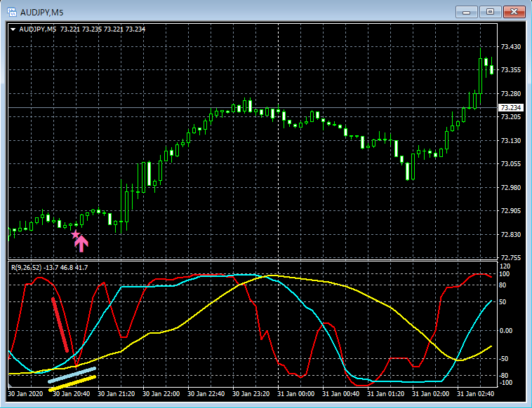Select the red trendline in the indicator pane
Screen dimensions: 532x408
(x=60, y=324)
